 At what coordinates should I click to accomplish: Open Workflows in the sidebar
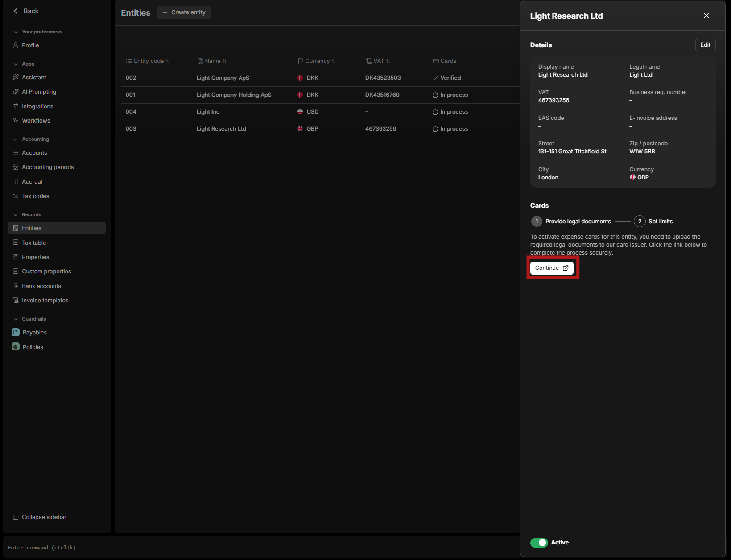[x=36, y=121]
